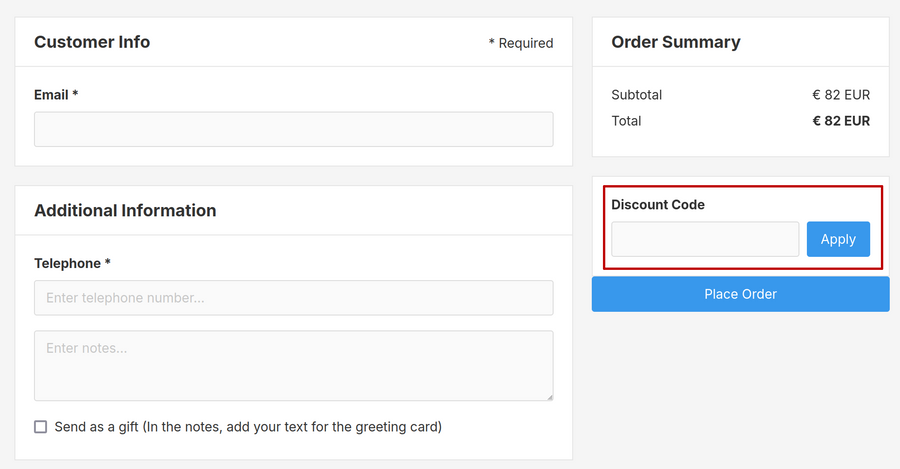The width and height of the screenshot is (900, 469).
Task: Click the Discount Code input box
Action: pos(705,239)
